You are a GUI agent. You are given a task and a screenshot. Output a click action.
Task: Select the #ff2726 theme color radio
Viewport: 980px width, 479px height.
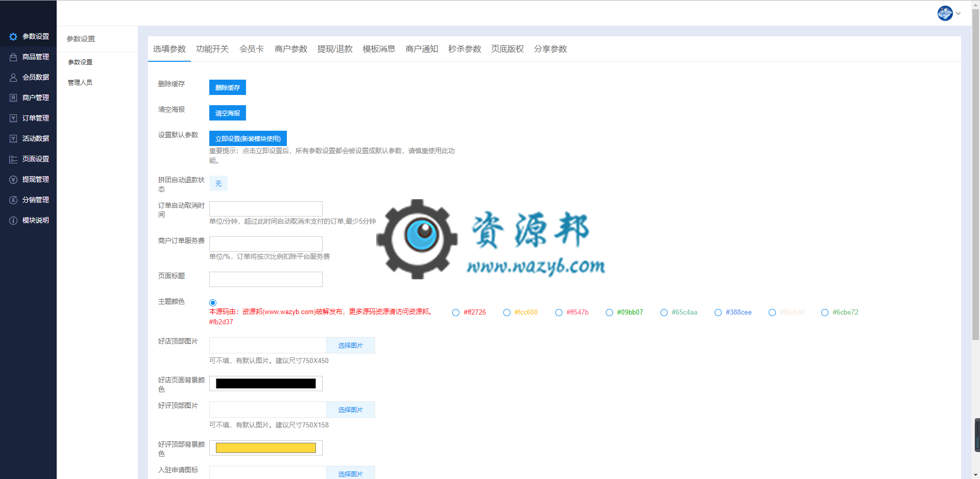[x=456, y=313]
